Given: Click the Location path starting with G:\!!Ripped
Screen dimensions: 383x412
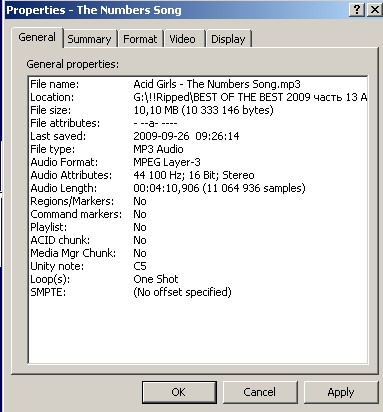Looking at the screenshot, I should click(250, 97).
